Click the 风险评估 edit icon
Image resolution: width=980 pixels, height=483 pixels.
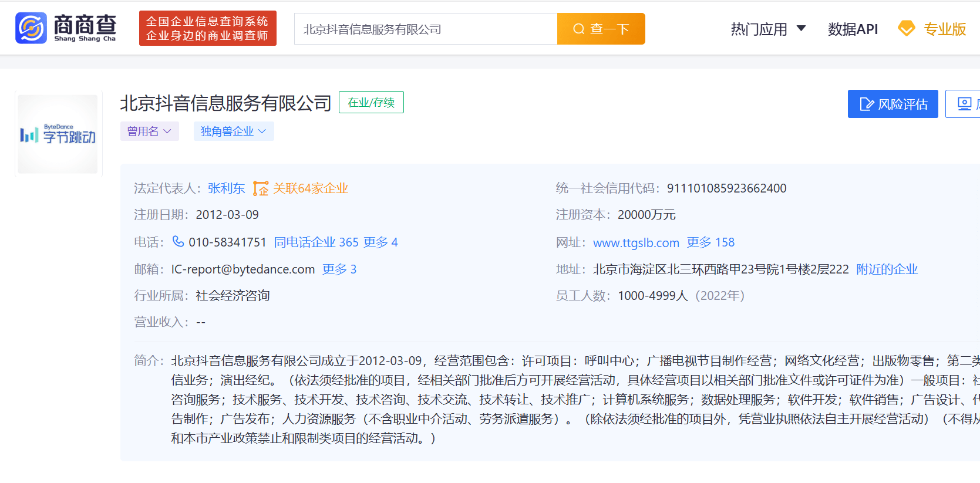coord(866,104)
